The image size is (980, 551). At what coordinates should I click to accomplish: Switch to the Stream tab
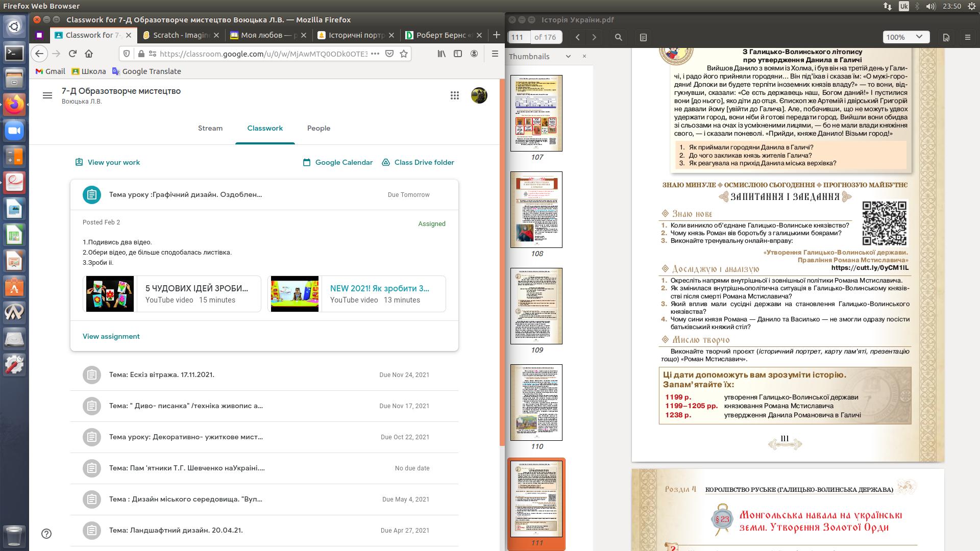coord(210,128)
